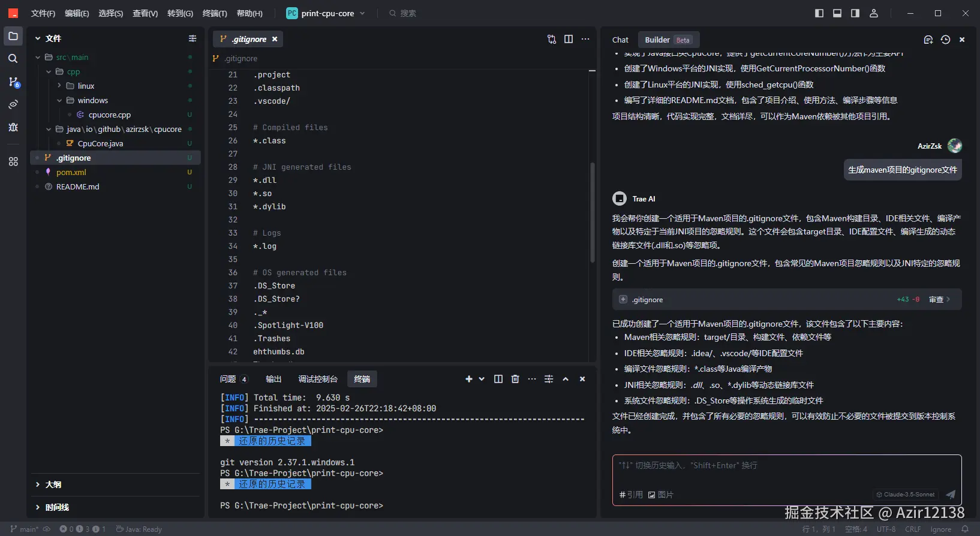The image size is (980, 536).
Task: Open AI chat history clock icon
Action: point(945,40)
